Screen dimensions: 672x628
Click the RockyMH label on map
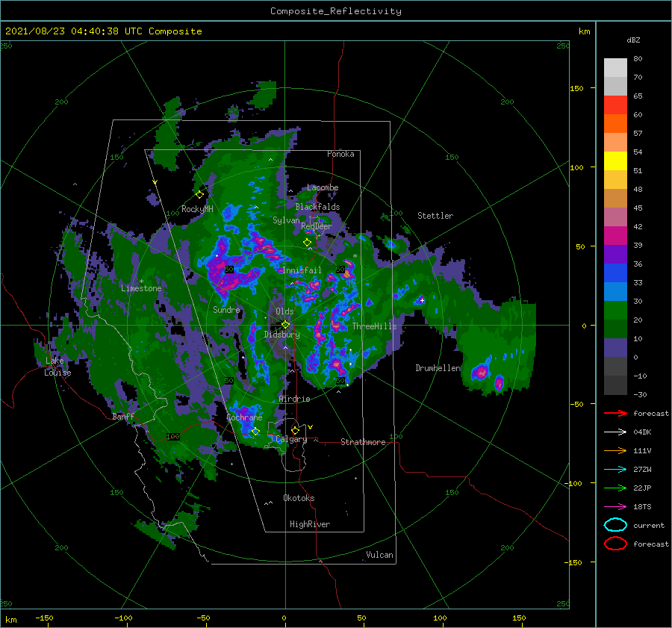(x=198, y=209)
